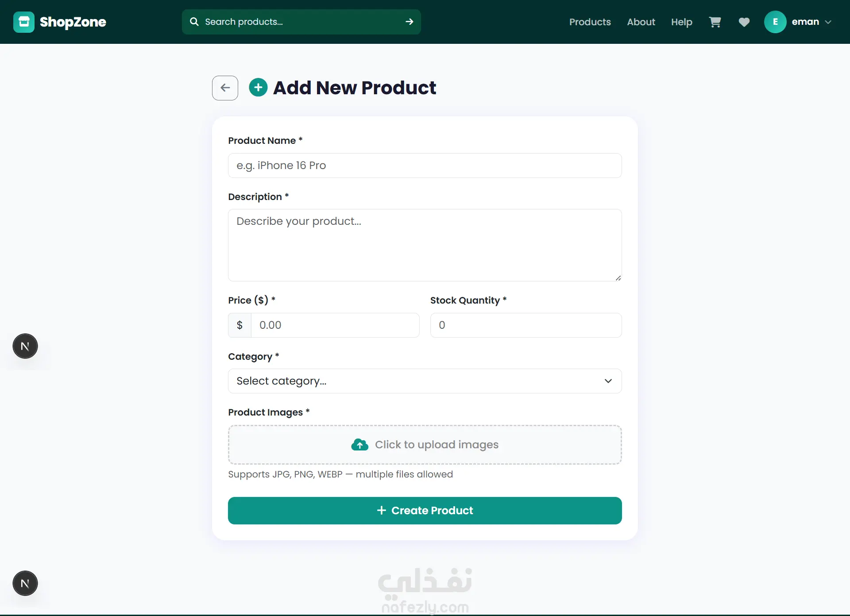Open the Help nav link

[682, 22]
